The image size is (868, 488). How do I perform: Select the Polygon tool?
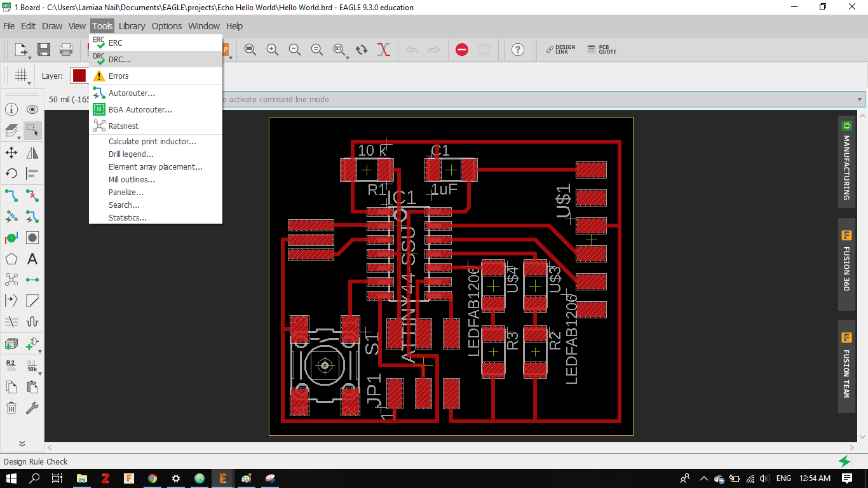(11, 259)
